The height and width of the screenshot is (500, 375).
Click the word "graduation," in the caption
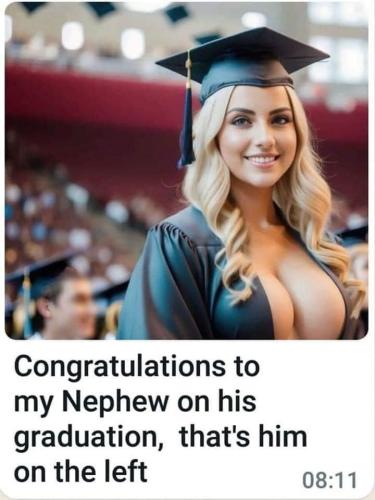coord(89,438)
